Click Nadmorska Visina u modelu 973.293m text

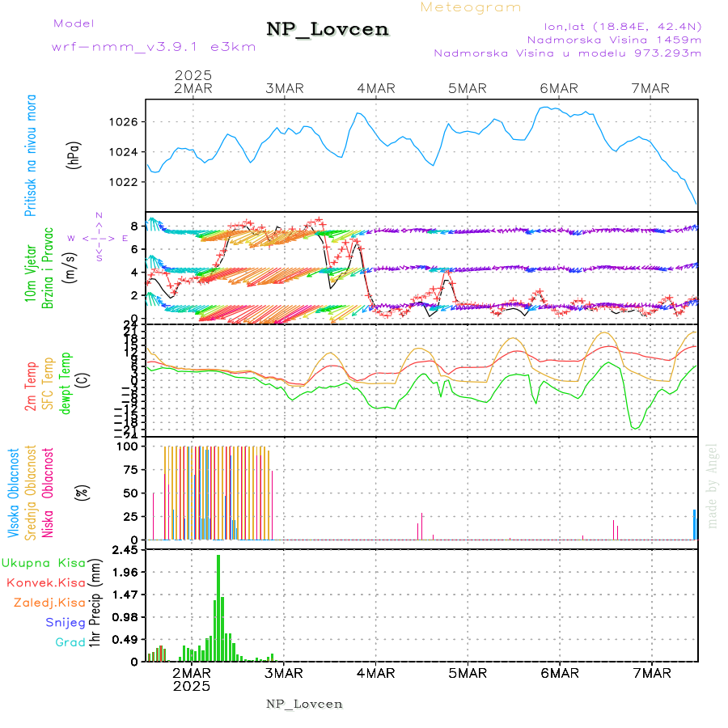tap(567, 53)
